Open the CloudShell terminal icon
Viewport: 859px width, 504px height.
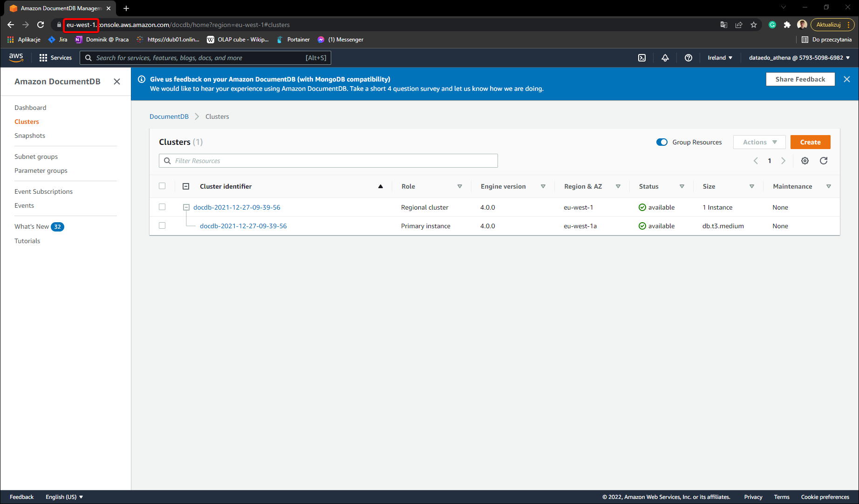642,58
